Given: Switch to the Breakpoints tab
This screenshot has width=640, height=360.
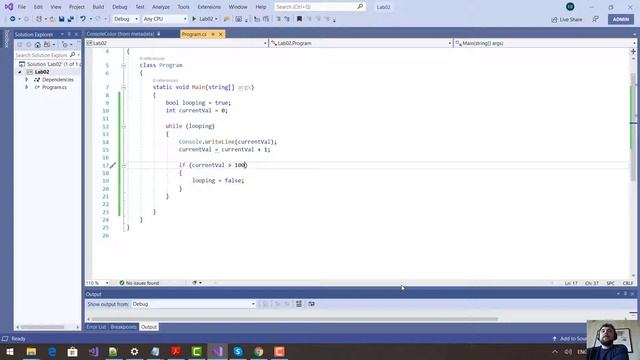Looking at the screenshot, I should pos(123,327).
